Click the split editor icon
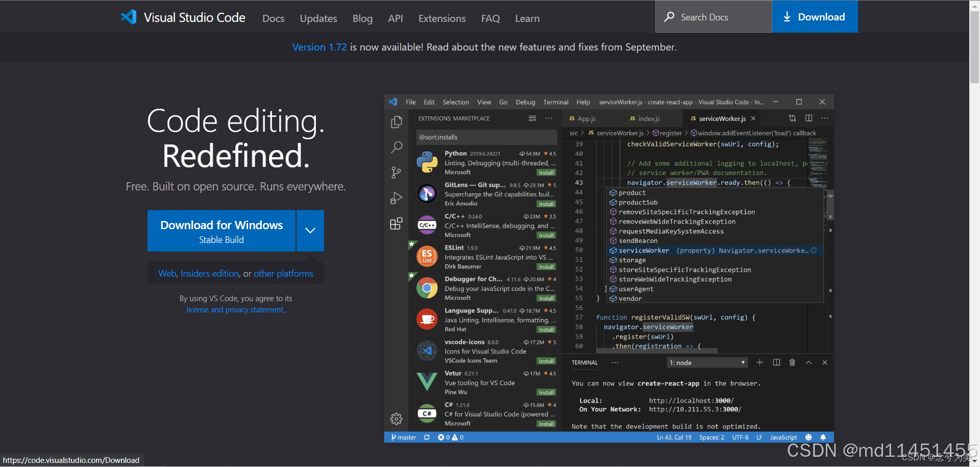Screen dimensions: 980x467 pos(809,118)
